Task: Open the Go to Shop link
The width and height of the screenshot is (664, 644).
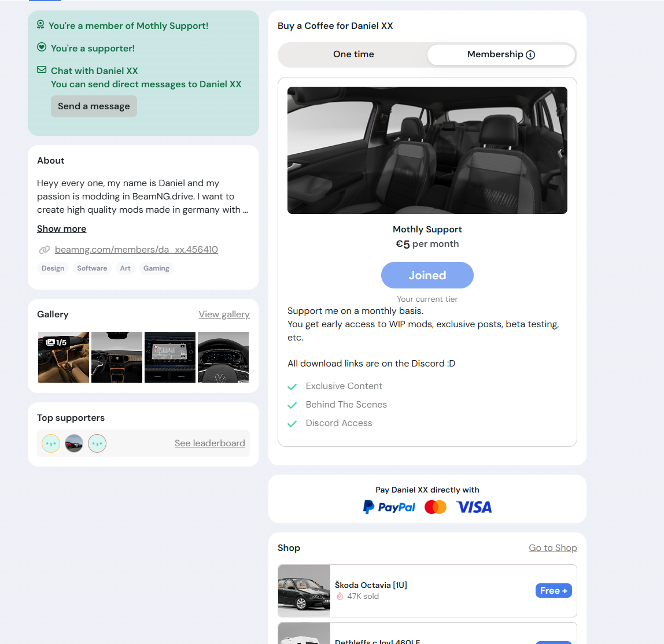Action: point(552,548)
